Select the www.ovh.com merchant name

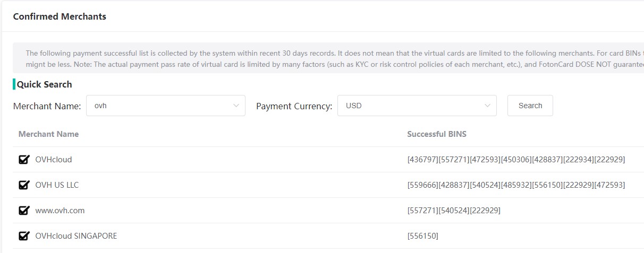(x=60, y=210)
